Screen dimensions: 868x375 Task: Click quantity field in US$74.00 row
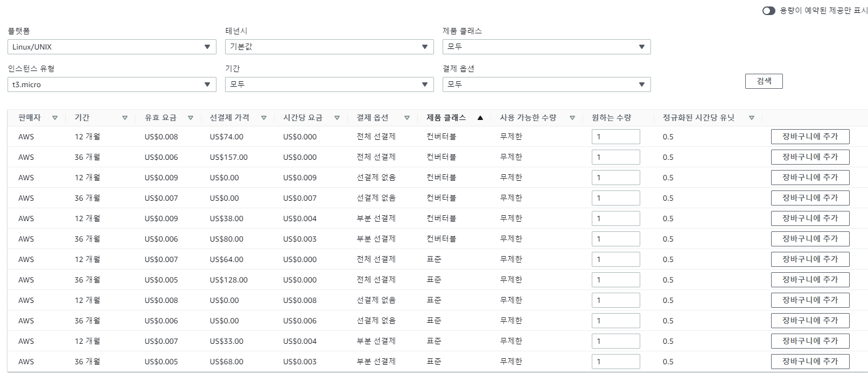click(616, 137)
